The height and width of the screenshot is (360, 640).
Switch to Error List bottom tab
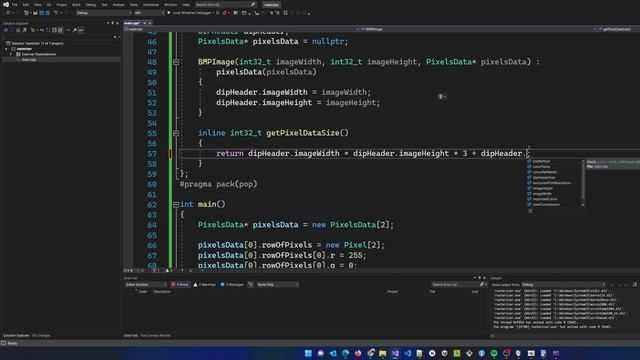point(131,336)
